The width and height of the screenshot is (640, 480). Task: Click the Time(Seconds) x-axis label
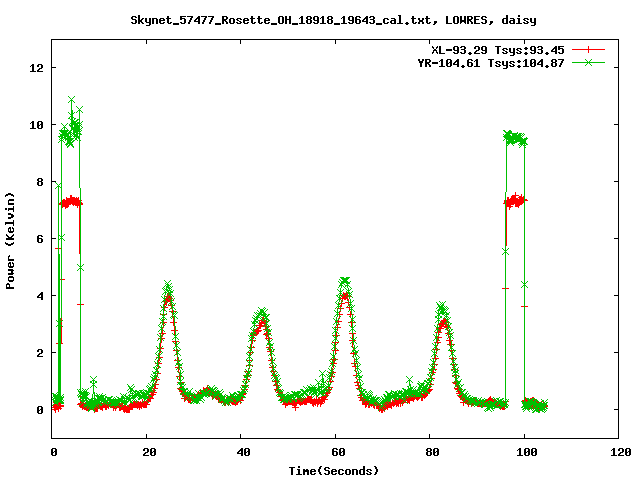point(334,471)
